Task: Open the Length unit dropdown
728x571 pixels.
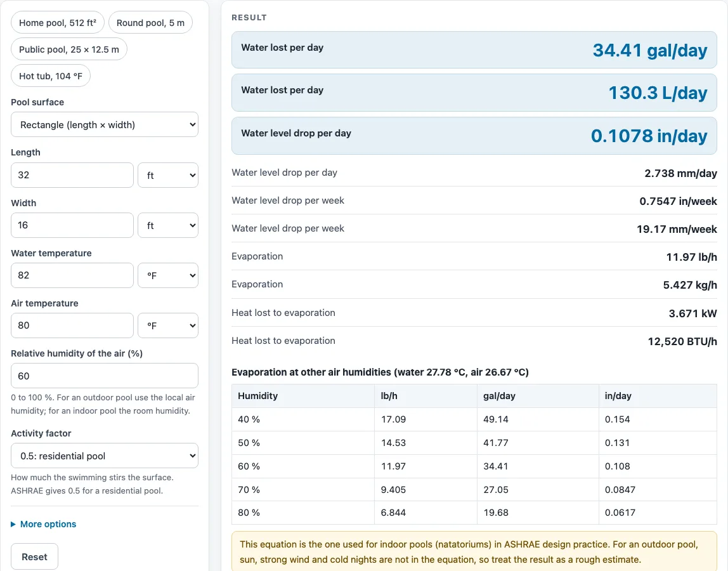Action: coord(168,175)
